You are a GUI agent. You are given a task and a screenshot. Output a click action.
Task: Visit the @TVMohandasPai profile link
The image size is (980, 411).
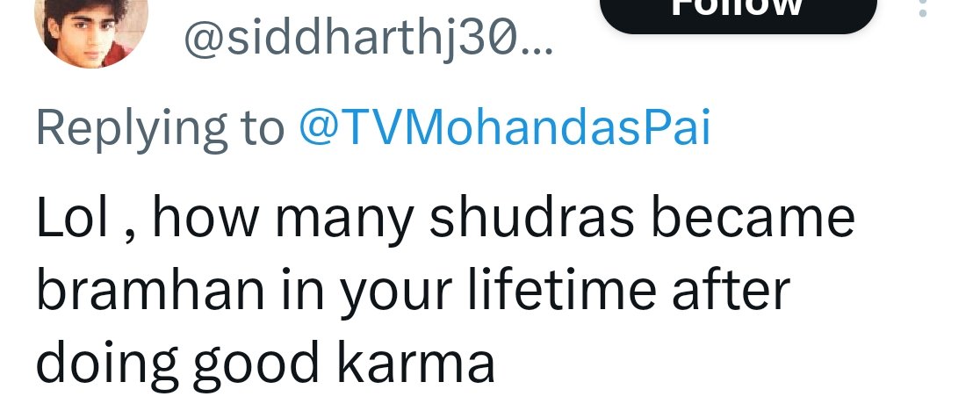tap(505, 129)
